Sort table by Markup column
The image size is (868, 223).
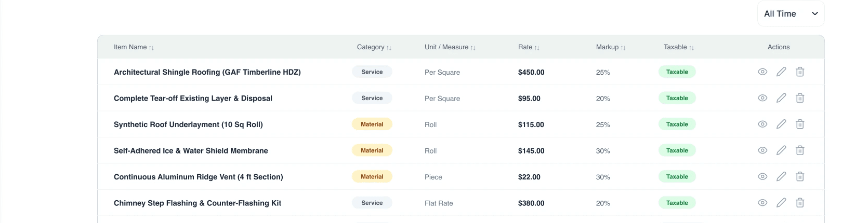click(611, 47)
